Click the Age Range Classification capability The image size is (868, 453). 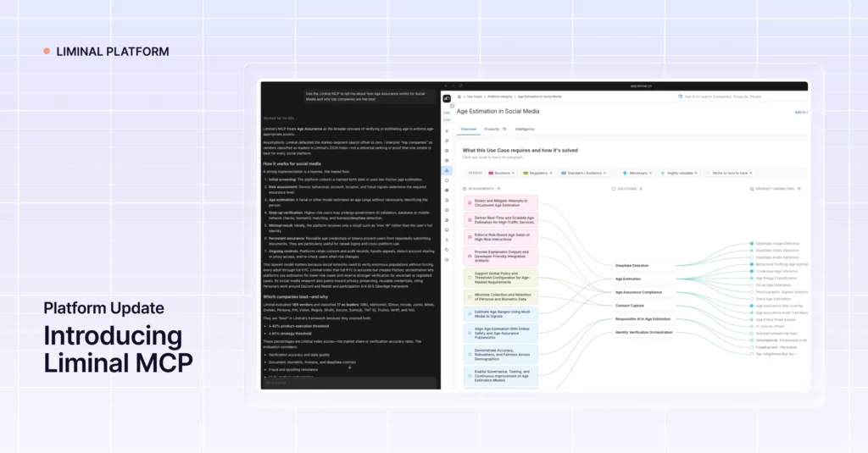pos(774,279)
